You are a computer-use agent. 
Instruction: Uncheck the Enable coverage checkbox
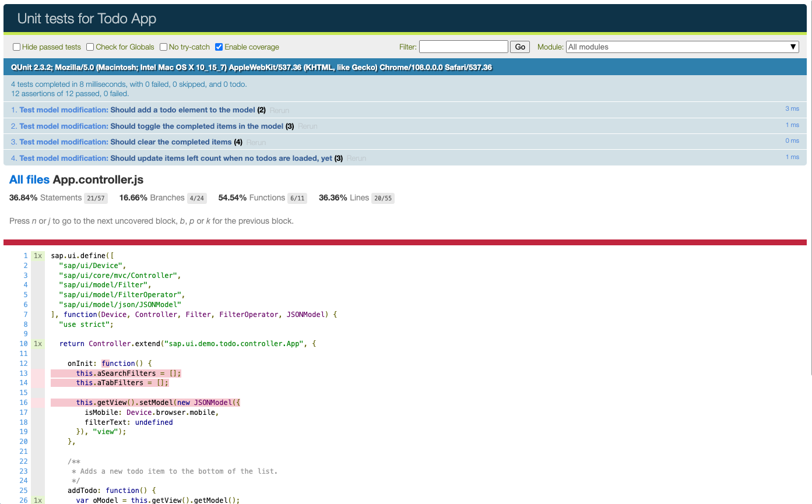(219, 47)
